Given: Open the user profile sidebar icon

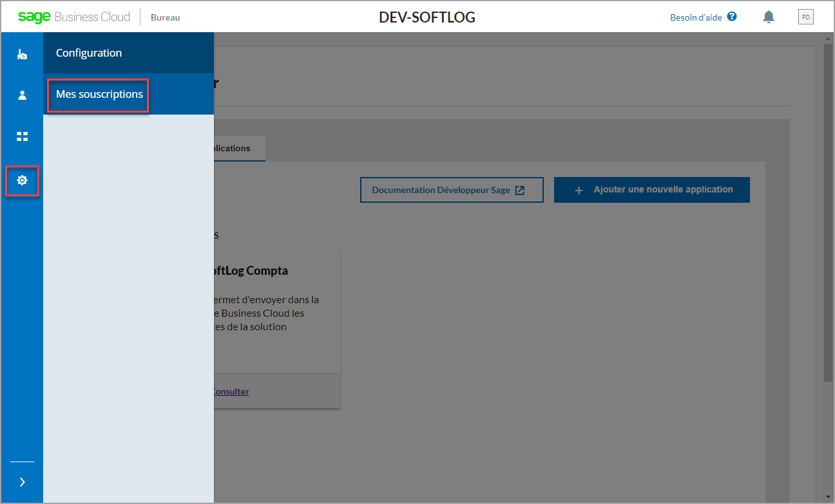Looking at the screenshot, I should [22, 95].
